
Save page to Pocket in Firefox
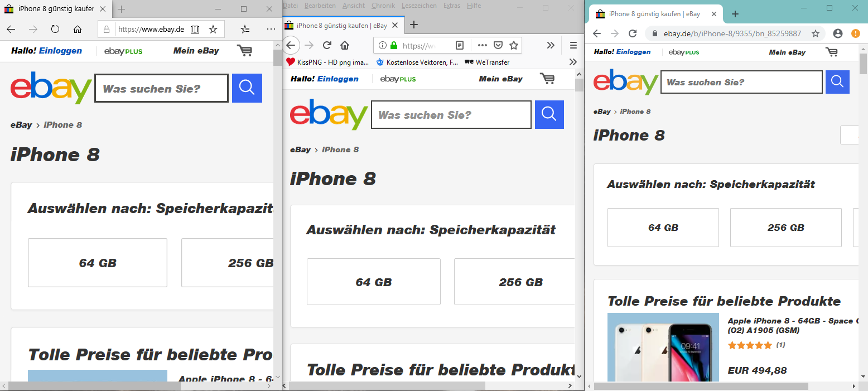[499, 45]
